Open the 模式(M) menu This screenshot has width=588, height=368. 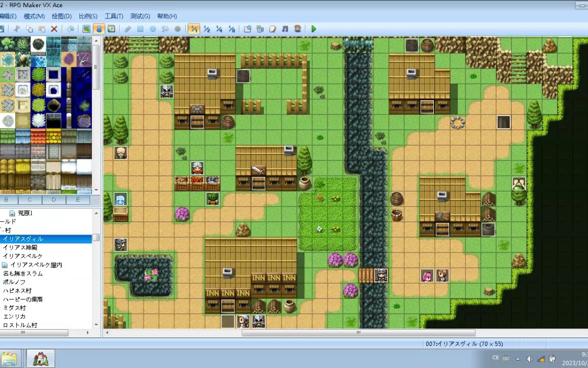pyautogui.click(x=34, y=16)
